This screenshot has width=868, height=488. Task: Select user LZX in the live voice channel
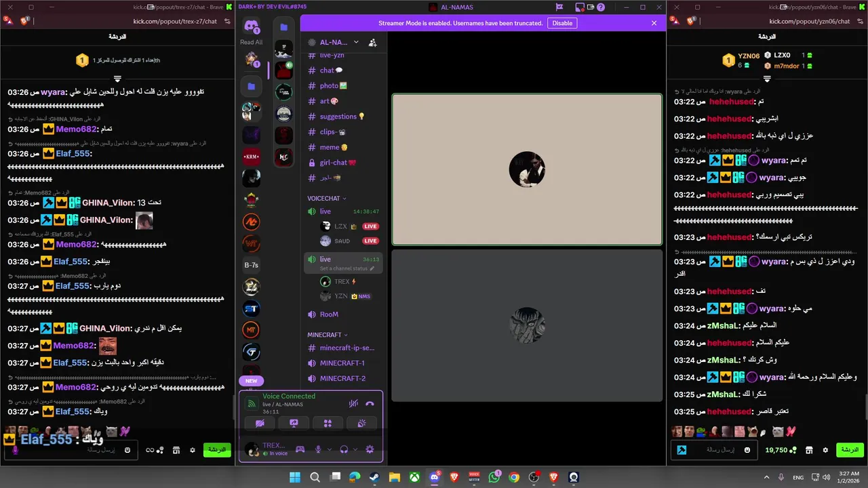349,226
